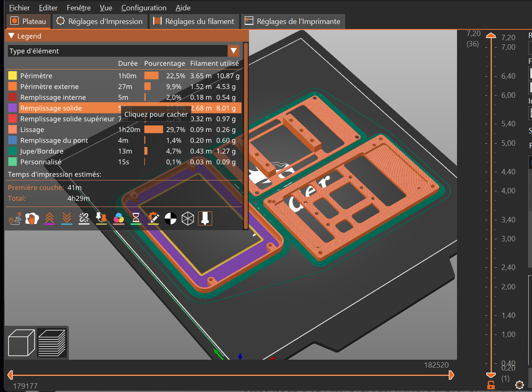
Task: Click the orange unlock icon below vertical slider
Action: [490, 385]
